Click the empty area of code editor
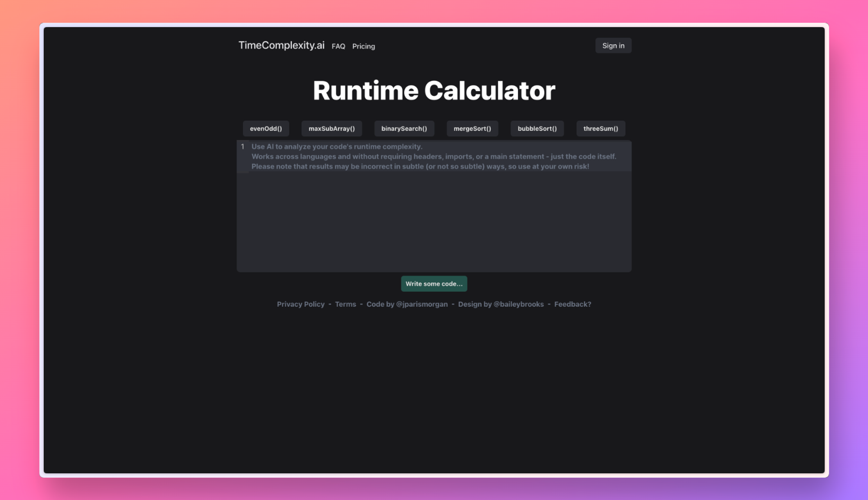This screenshot has height=500, width=868. 434,222
